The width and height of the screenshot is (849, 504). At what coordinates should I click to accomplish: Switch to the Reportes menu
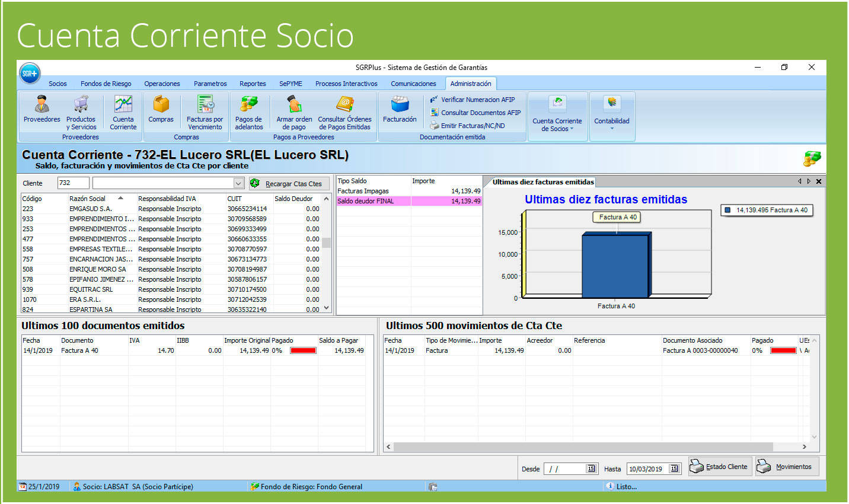[x=253, y=84]
